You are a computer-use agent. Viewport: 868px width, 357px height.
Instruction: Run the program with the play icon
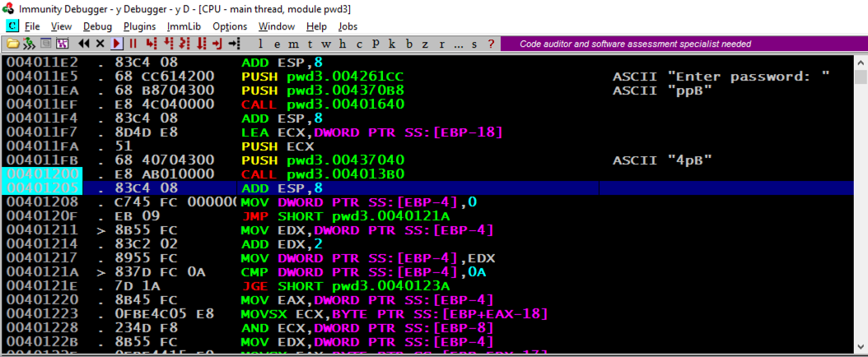coord(117,44)
